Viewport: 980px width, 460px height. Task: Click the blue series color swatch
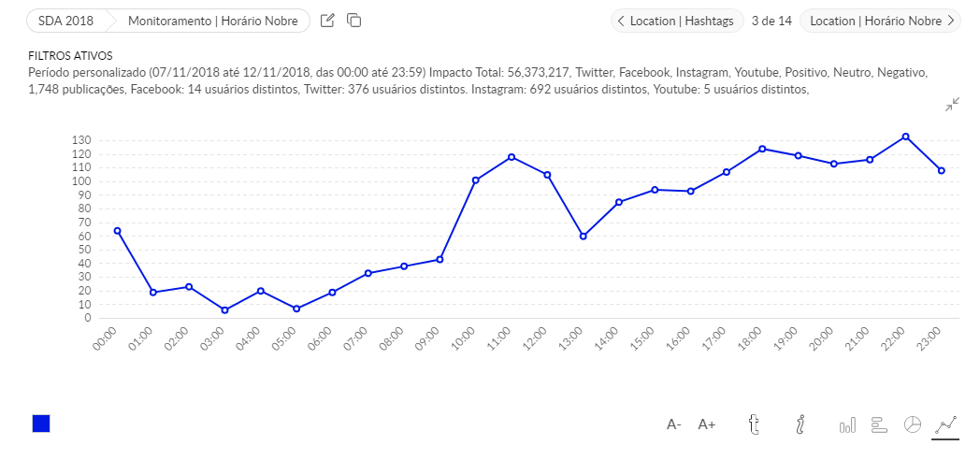tap(41, 424)
